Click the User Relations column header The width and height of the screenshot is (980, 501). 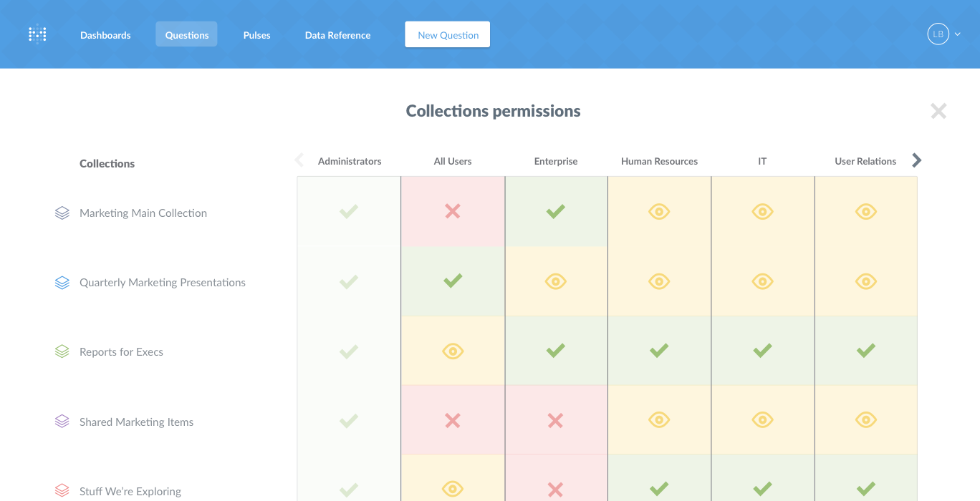(865, 161)
